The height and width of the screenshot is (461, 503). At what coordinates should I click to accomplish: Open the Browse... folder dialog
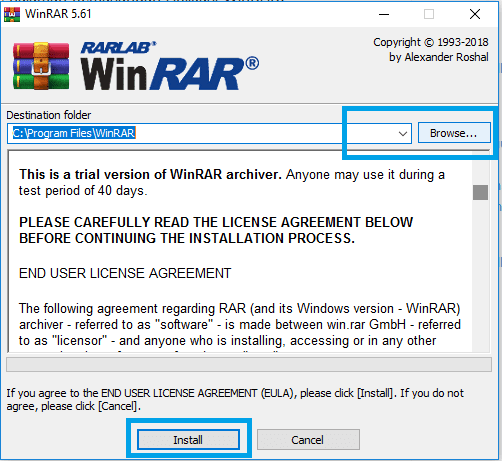tap(454, 133)
